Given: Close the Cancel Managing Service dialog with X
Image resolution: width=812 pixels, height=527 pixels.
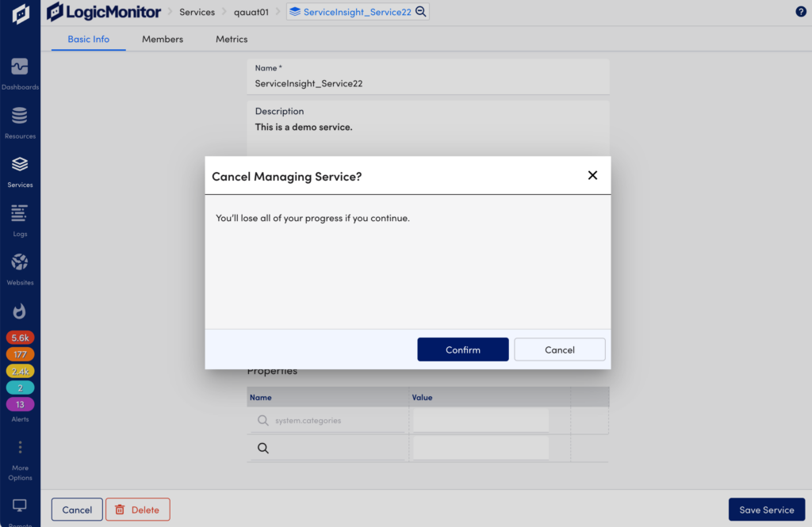Looking at the screenshot, I should click(x=592, y=175).
